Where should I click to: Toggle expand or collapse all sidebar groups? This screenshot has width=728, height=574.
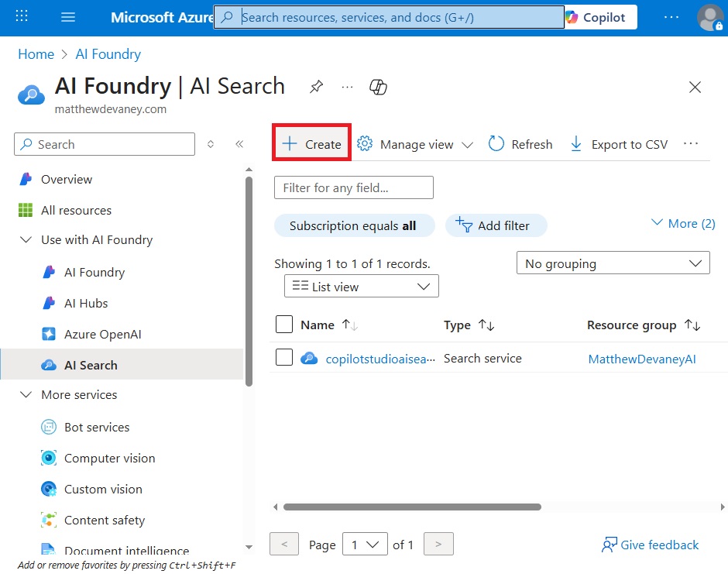click(x=211, y=144)
